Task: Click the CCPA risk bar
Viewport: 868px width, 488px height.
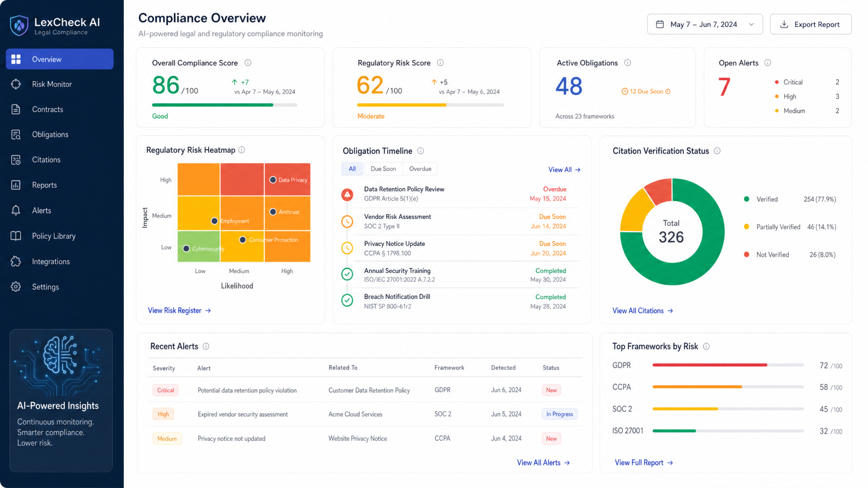Action: (x=728, y=387)
